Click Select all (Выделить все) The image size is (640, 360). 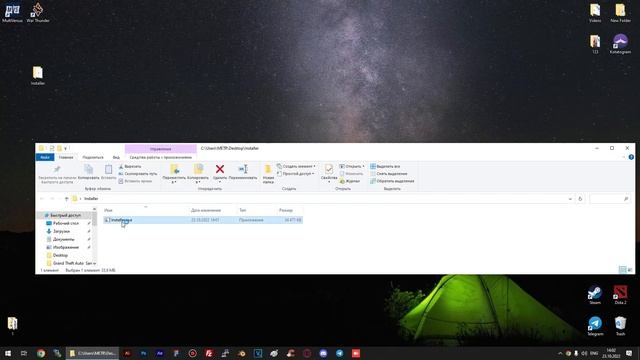pos(385,167)
